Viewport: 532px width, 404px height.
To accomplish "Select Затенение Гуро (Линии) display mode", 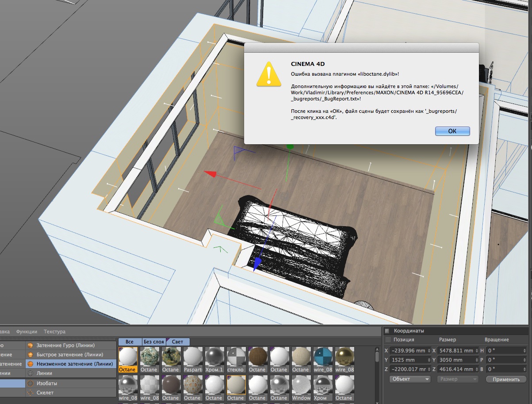I will click(71, 345).
